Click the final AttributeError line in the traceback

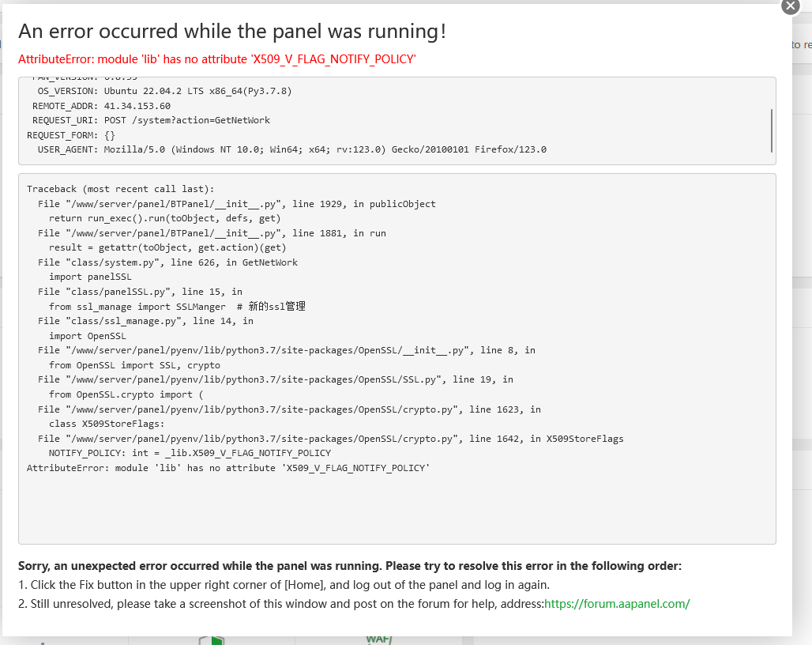click(229, 467)
